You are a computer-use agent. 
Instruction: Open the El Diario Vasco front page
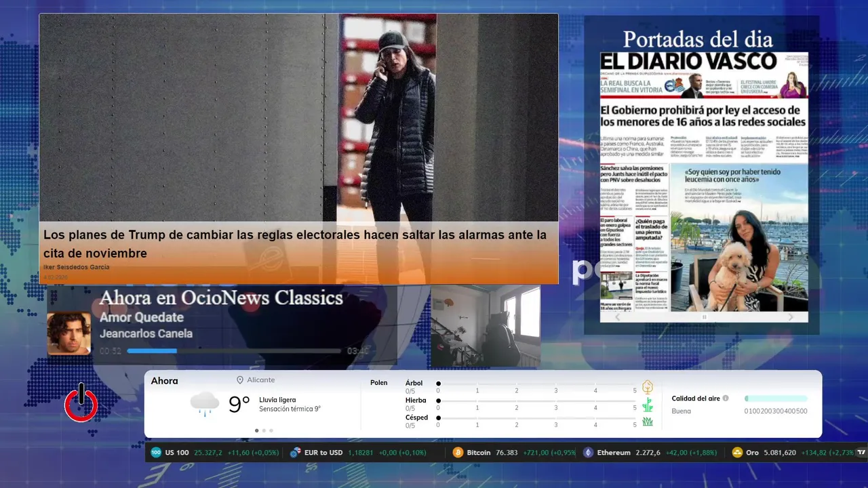[704, 181]
